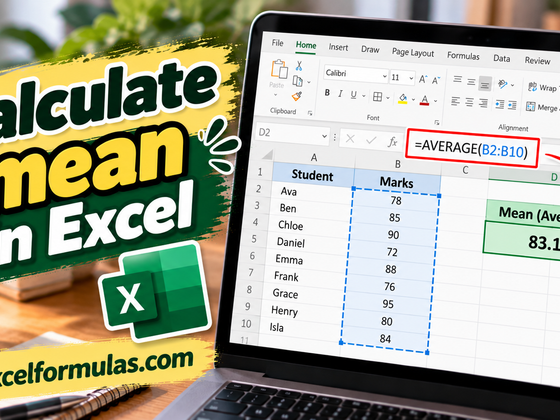Expand the Borders options arrow
Viewport: 560px width, 420px height.
(x=388, y=98)
